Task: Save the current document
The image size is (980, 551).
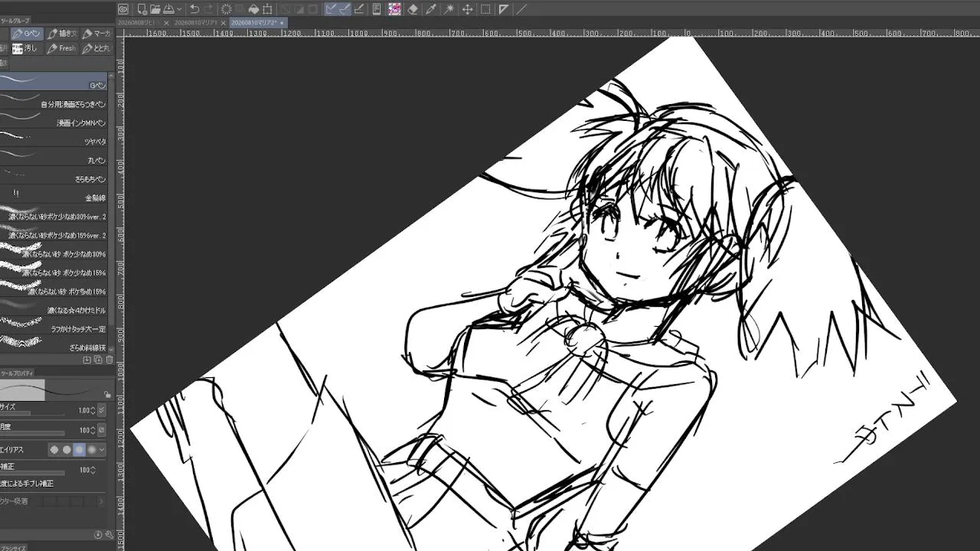Action: pos(168,9)
